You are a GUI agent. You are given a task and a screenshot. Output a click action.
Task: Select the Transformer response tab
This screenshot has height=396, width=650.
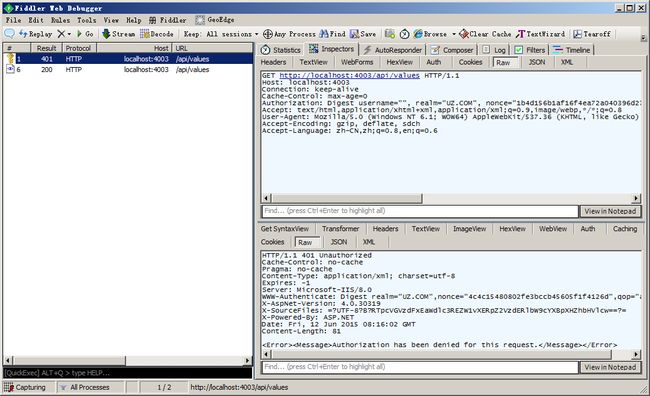click(x=341, y=229)
